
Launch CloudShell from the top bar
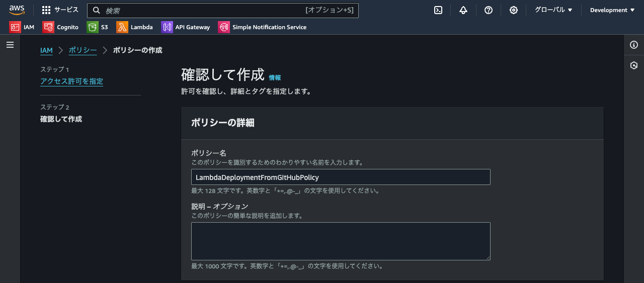coord(438,10)
